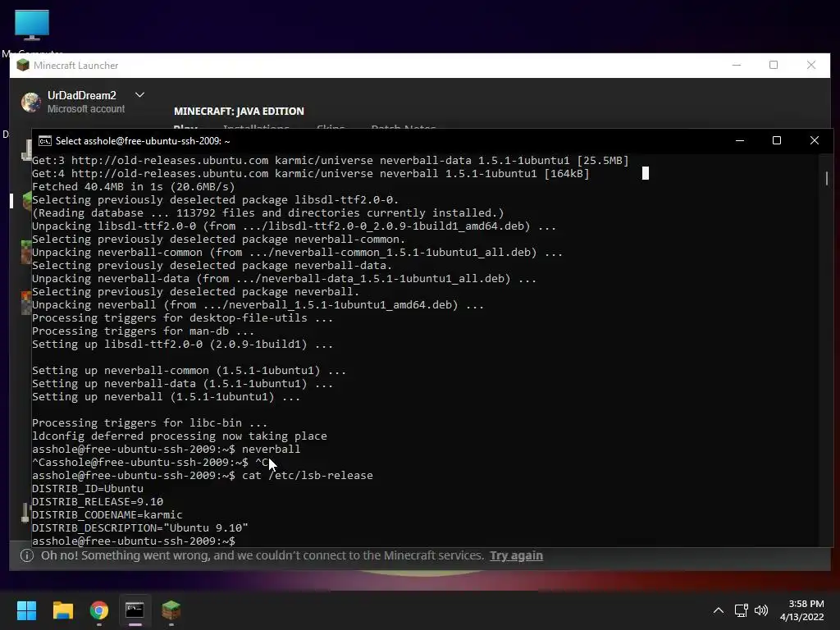Click the DISTRIB_ID=Ubuntu output line

(x=88, y=489)
